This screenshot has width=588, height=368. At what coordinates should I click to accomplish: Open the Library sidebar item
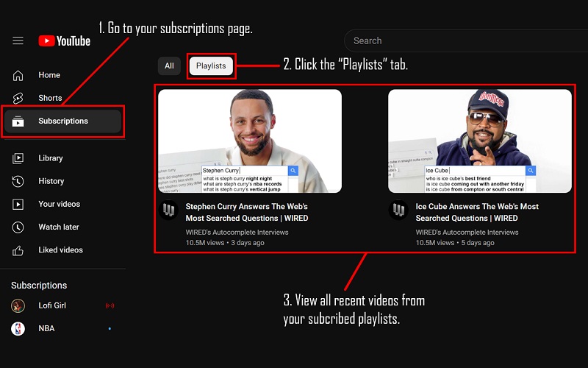tap(50, 158)
